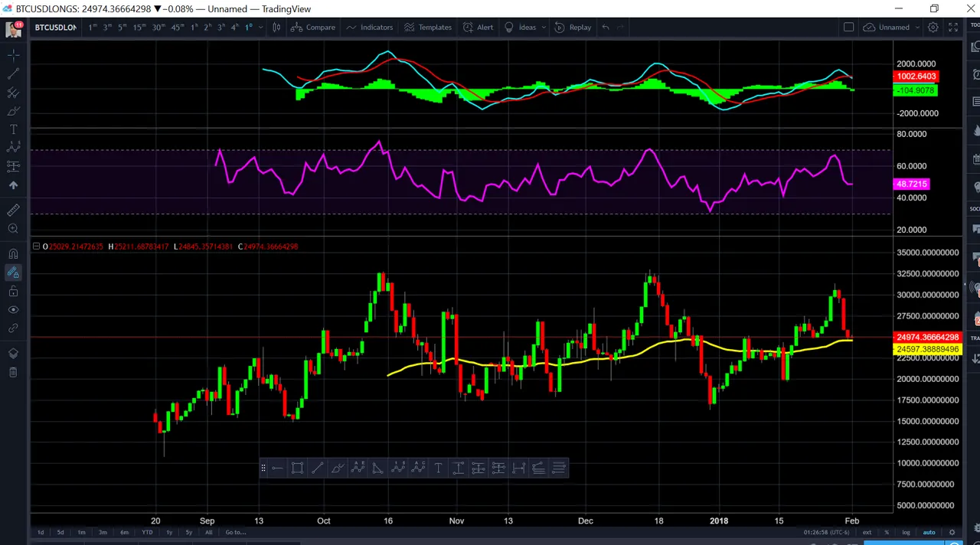Screen dimensions: 980x545
Task: Open the Templates menu
Action: point(428,28)
